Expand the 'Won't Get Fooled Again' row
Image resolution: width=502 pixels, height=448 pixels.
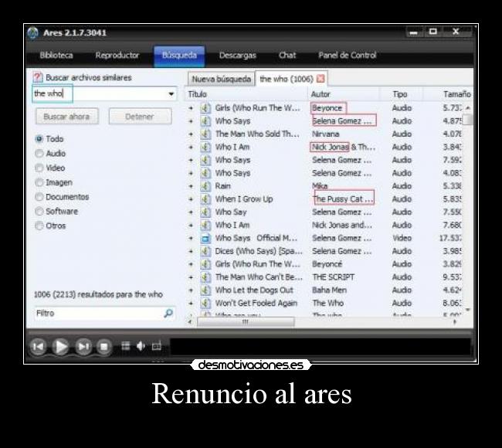191,303
